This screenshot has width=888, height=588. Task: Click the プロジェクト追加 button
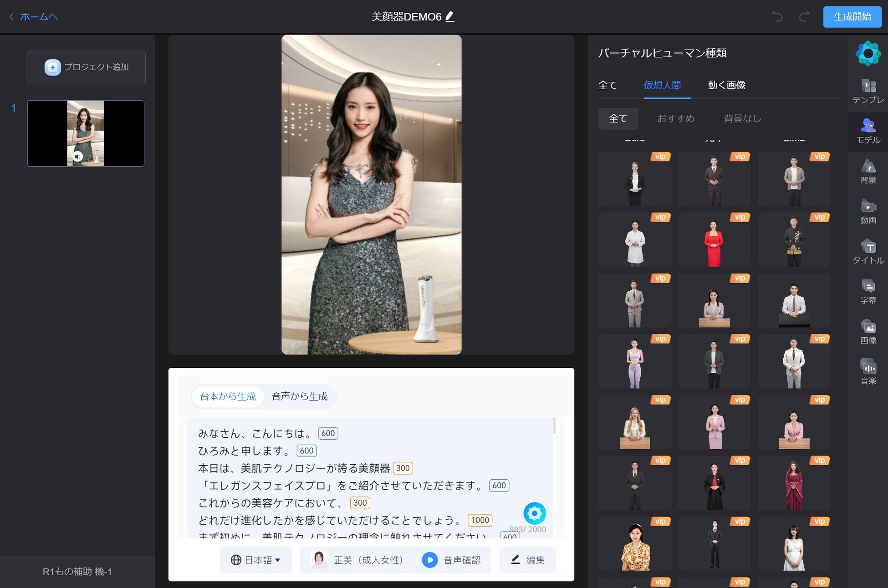[87, 67]
